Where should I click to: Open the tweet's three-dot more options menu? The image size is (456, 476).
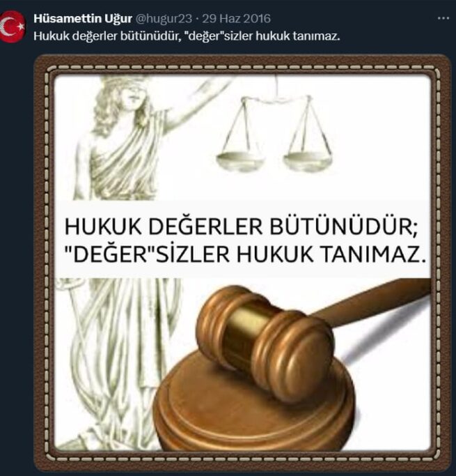click(x=443, y=19)
